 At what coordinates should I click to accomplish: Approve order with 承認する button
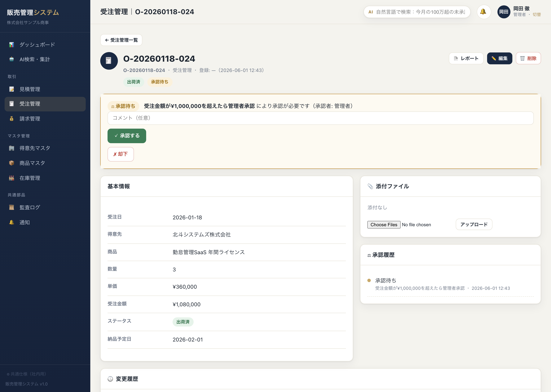tap(127, 136)
